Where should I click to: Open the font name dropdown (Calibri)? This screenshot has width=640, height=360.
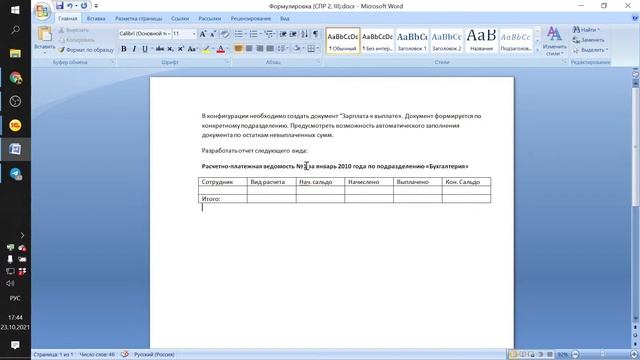click(169, 34)
